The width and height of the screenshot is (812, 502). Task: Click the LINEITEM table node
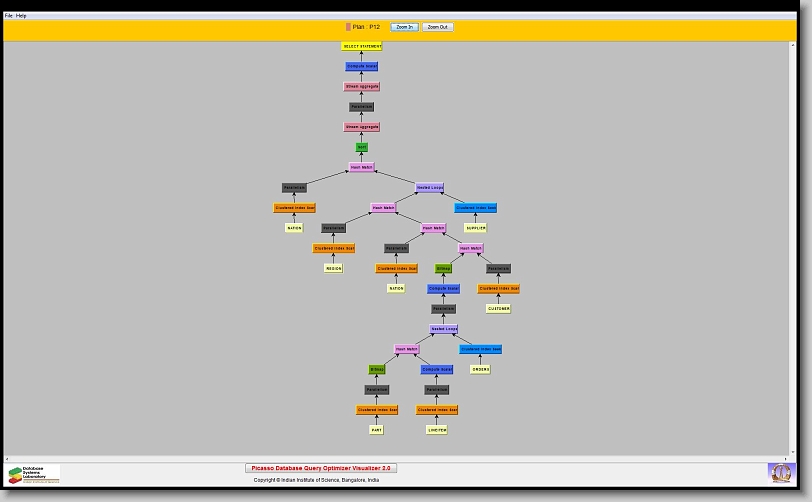(x=437, y=430)
